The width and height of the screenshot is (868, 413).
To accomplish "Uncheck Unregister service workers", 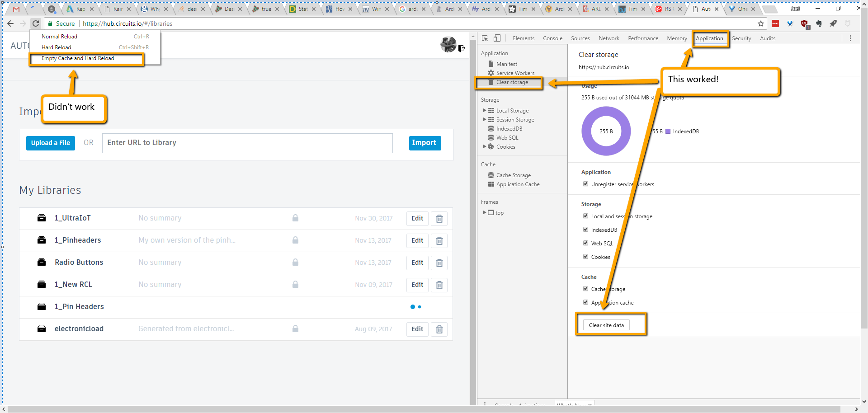I will point(585,184).
